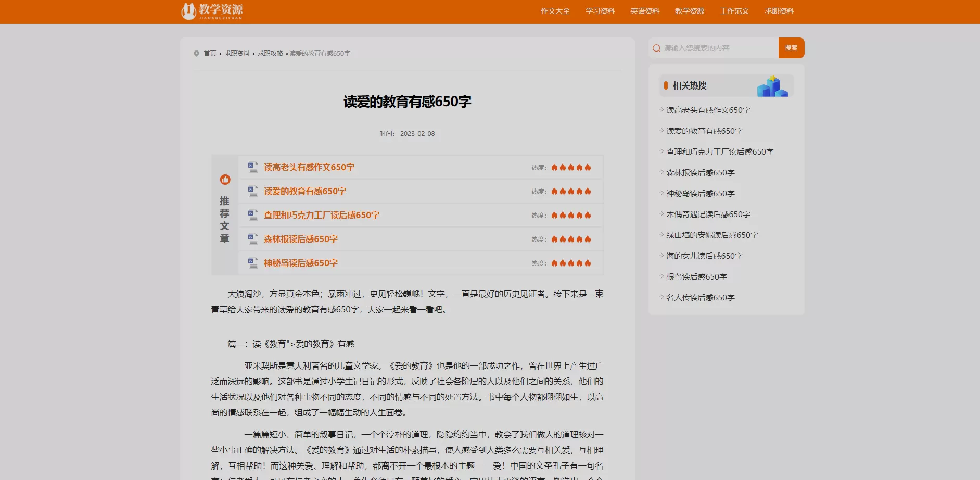
Task: Click the 搜索 search button
Action: coord(791,47)
